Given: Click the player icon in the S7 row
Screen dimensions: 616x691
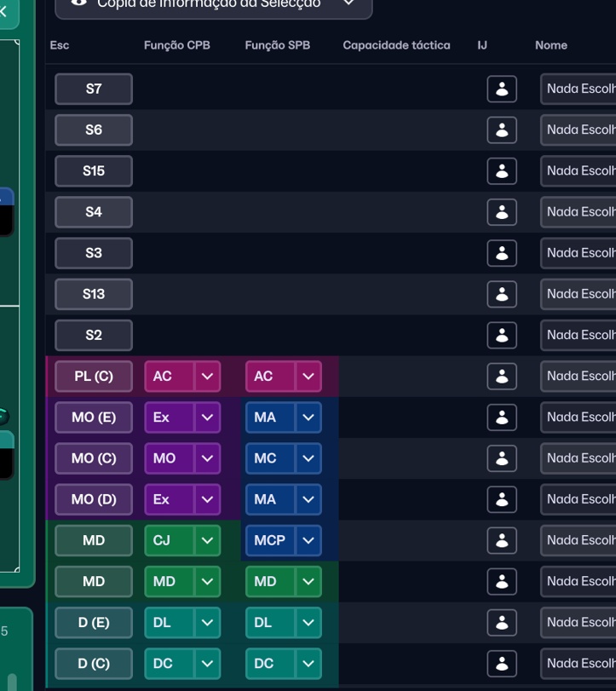Looking at the screenshot, I should (502, 89).
